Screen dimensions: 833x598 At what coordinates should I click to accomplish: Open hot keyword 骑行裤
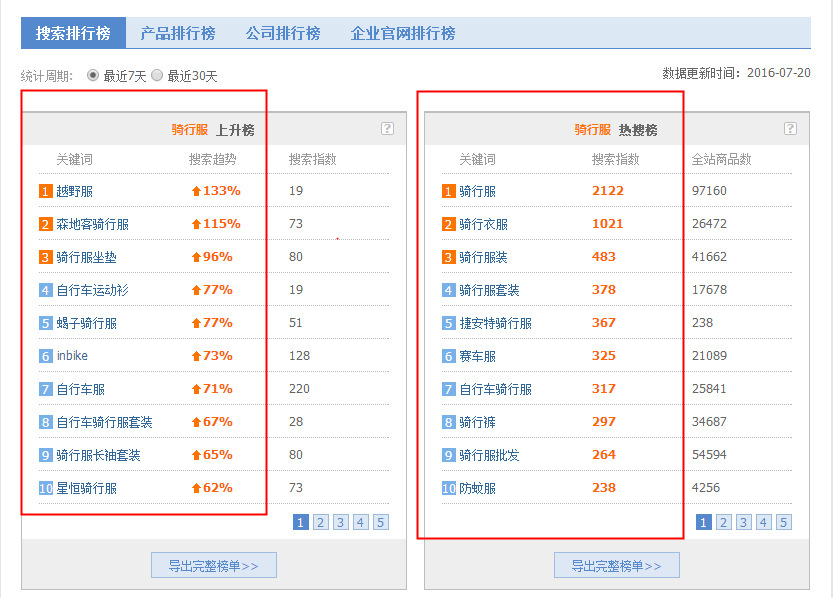point(478,422)
